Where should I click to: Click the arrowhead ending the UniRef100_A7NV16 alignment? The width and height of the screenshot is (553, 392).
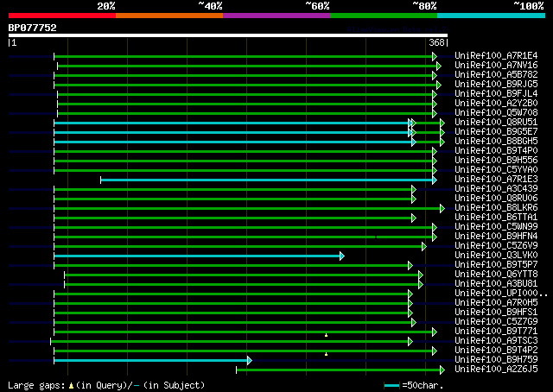pyautogui.click(x=439, y=66)
